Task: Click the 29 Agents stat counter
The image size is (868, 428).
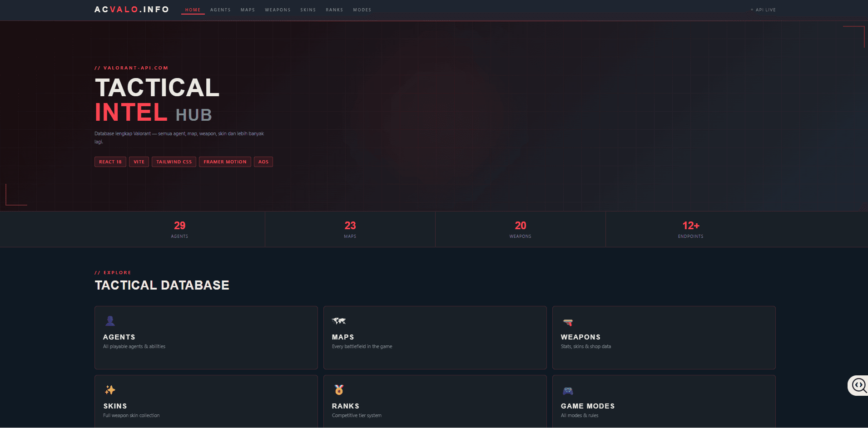Action: tap(179, 229)
